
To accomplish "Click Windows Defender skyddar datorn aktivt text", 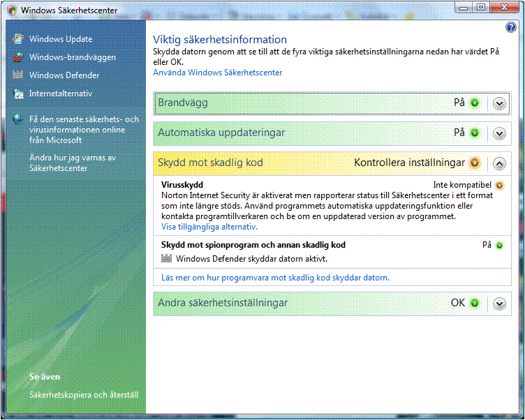I will pos(251,259).
